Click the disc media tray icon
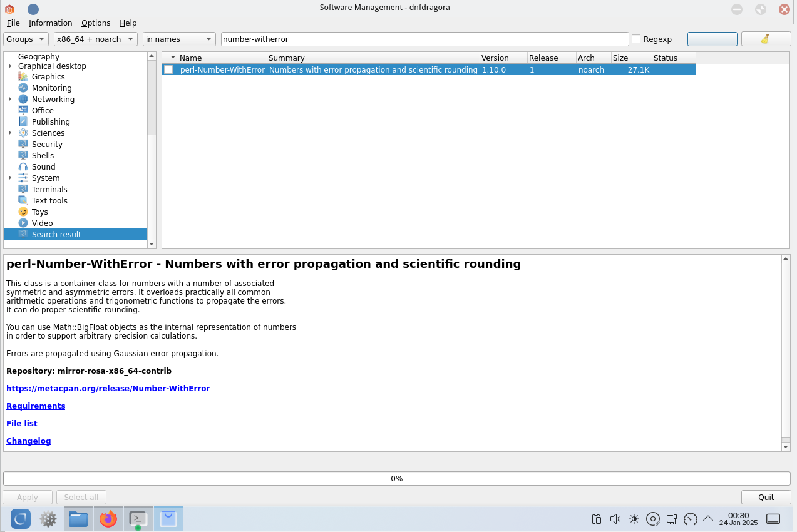 tap(653, 519)
